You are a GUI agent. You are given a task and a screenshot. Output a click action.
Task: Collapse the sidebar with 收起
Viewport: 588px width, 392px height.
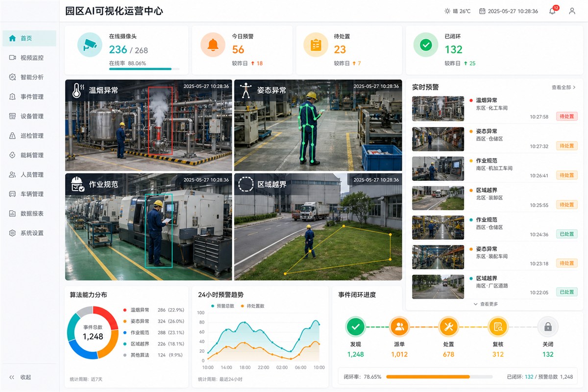click(21, 377)
